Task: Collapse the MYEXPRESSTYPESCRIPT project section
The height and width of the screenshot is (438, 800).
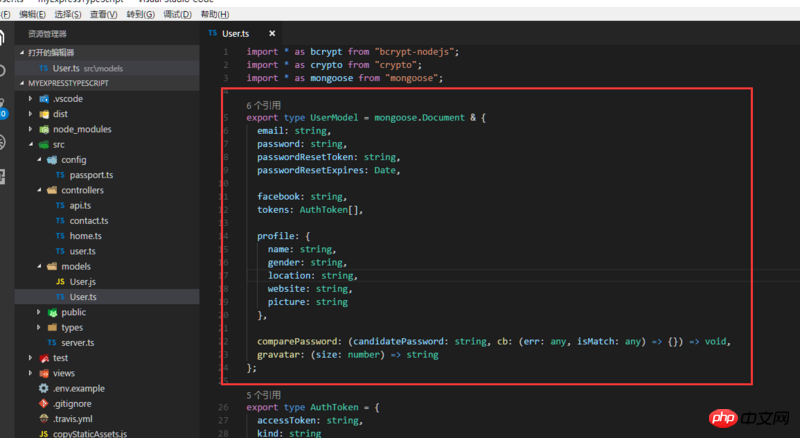Action: pyautogui.click(x=22, y=83)
